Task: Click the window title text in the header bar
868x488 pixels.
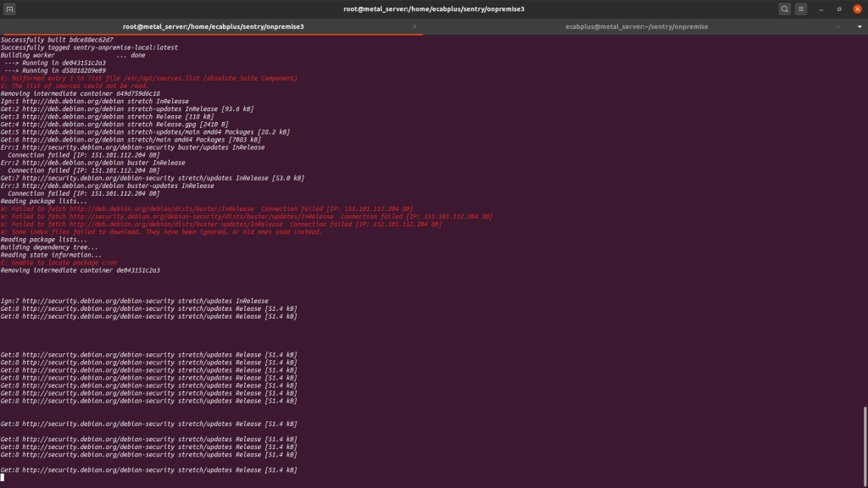Action: click(x=434, y=8)
